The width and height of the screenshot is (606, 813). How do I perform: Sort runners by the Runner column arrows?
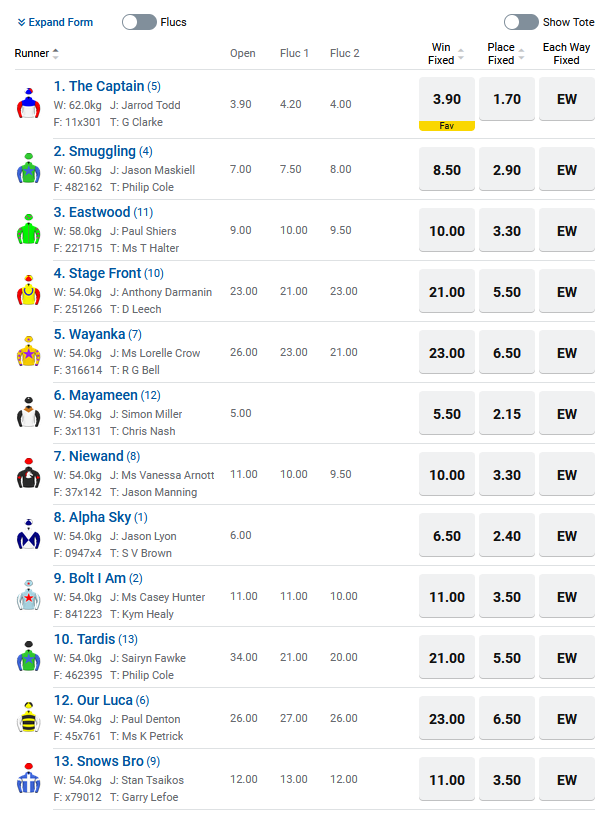56,54
